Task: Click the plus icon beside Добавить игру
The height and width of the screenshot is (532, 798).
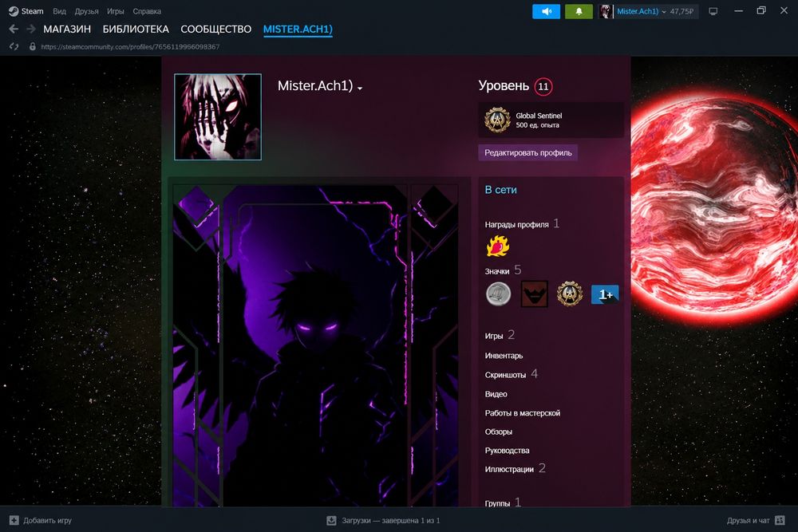Action: pyautogui.click(x=14, y=520)
